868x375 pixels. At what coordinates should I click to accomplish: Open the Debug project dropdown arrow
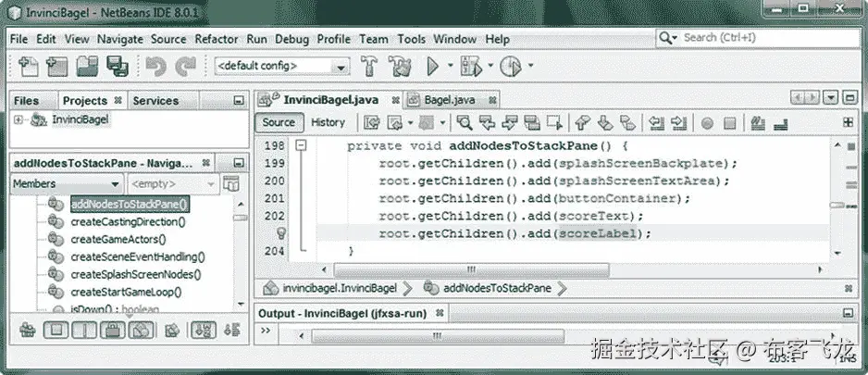click(x=490, y=66)
